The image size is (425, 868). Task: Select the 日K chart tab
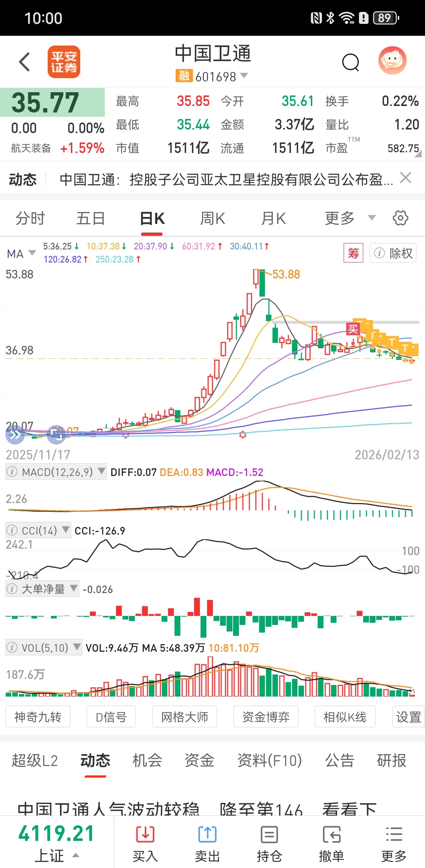pos(152,219)
